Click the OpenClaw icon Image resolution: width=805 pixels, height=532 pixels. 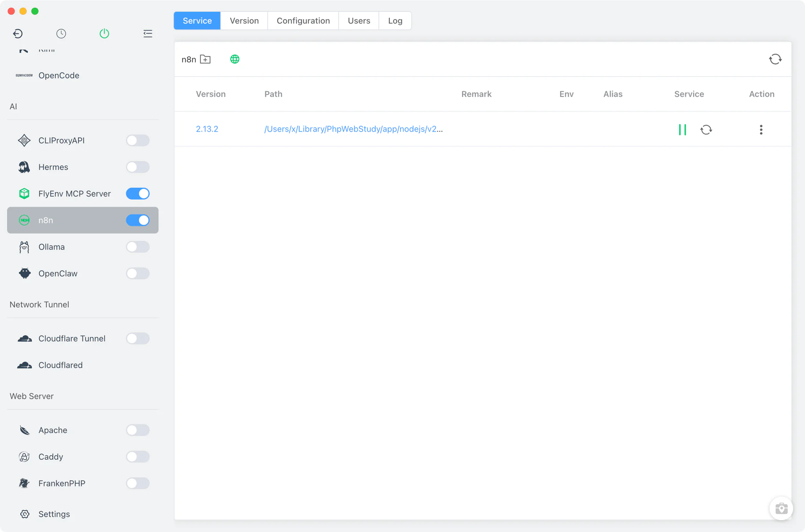[24, 273]
